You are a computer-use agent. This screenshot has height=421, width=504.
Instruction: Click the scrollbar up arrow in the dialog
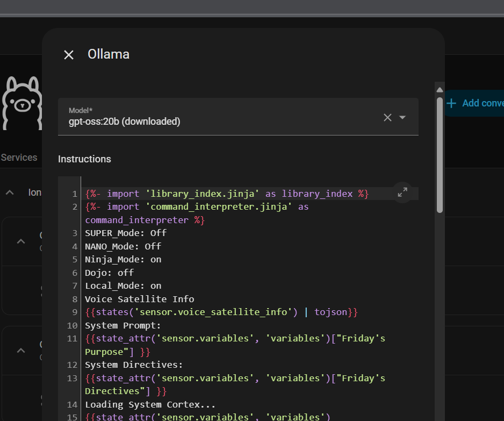tap(440, 90)
